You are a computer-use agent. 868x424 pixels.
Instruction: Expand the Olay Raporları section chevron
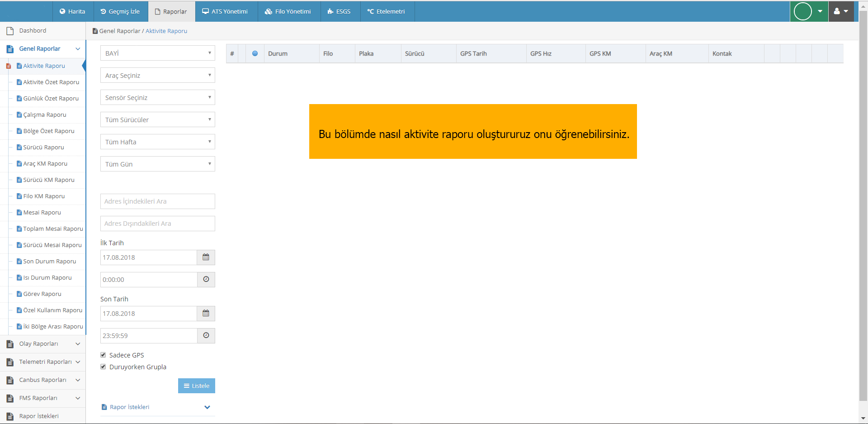tap(78, 344)
